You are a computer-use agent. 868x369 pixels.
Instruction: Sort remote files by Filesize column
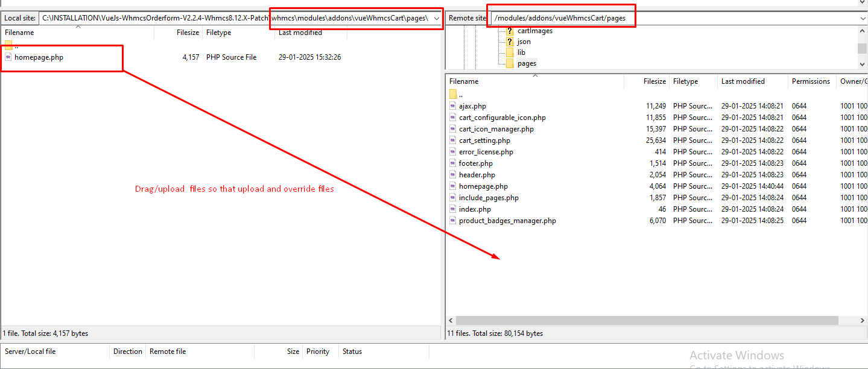click(x=654, y=81)
